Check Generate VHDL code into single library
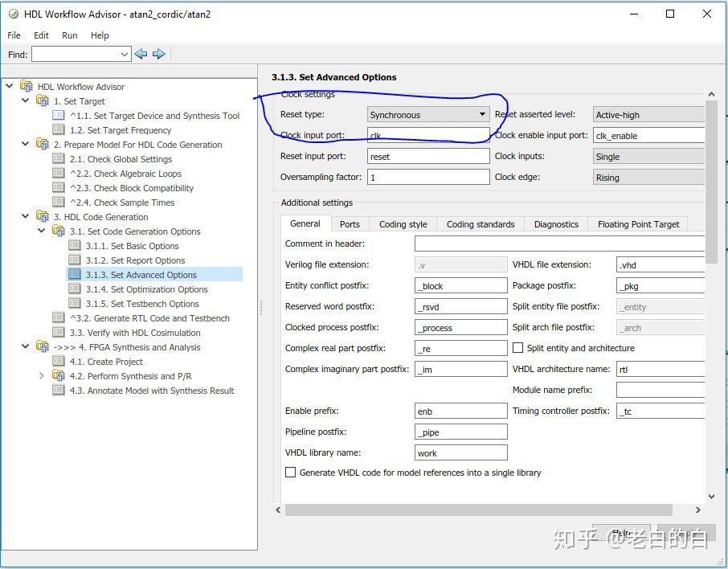Image resolution: width=728 pixels, height=569 pixels. click(291, 473)
